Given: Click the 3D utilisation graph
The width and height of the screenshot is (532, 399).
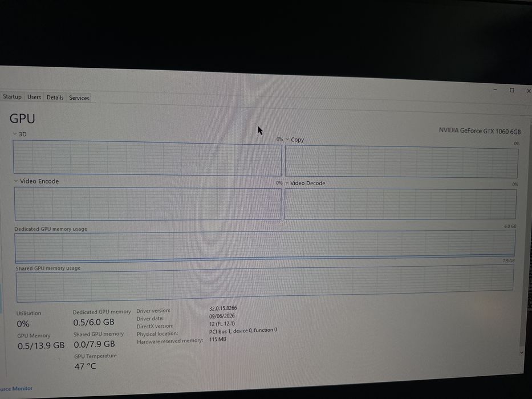Looking at the screenshot, I should pyautogui.click(x=147, y=158).
